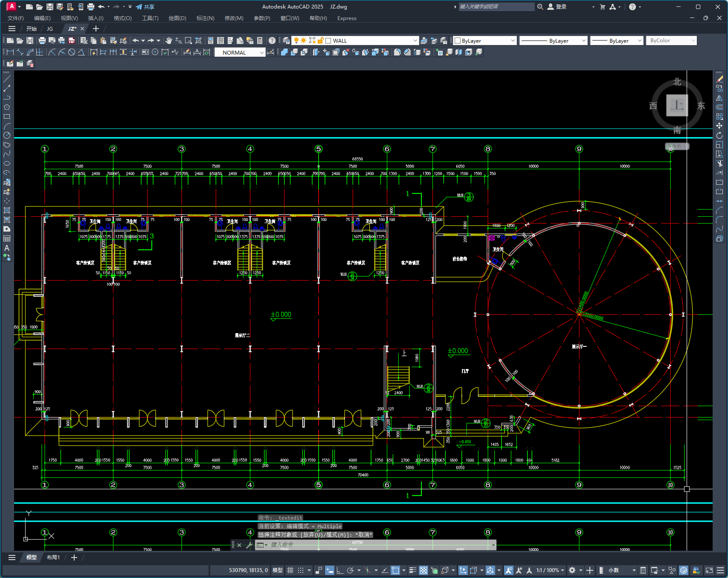
Task: Open the shopping cart icon in title bar
Action: (602, 7)
